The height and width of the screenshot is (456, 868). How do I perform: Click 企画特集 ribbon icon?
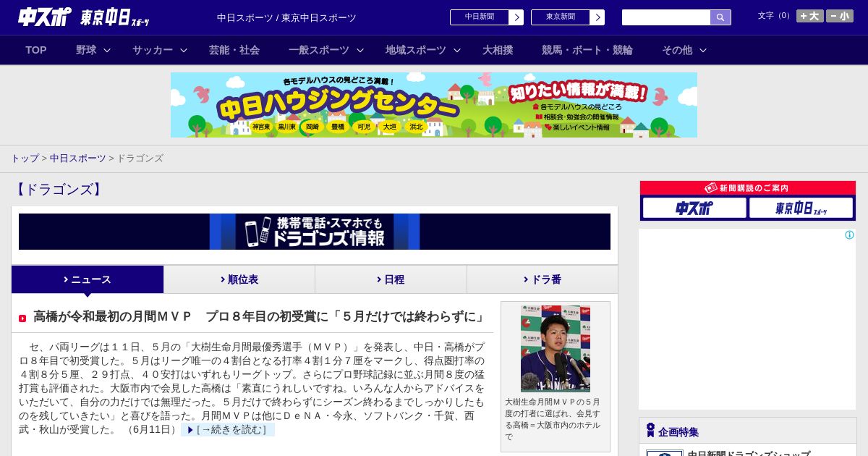(650, 431)
